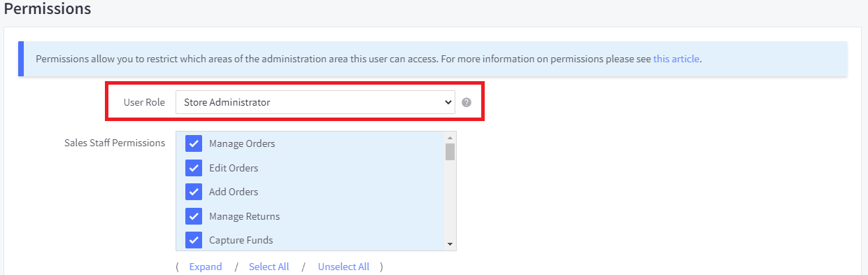
Task: Click the permissions list scrollbar thumb
Action: pos(450,151)
